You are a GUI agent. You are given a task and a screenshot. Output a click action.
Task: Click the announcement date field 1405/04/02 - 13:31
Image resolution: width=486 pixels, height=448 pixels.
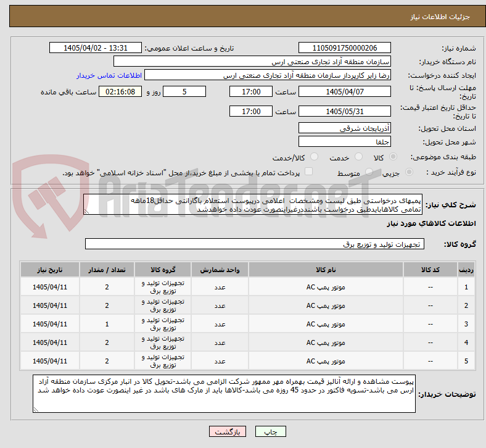[x=96, y=48]
